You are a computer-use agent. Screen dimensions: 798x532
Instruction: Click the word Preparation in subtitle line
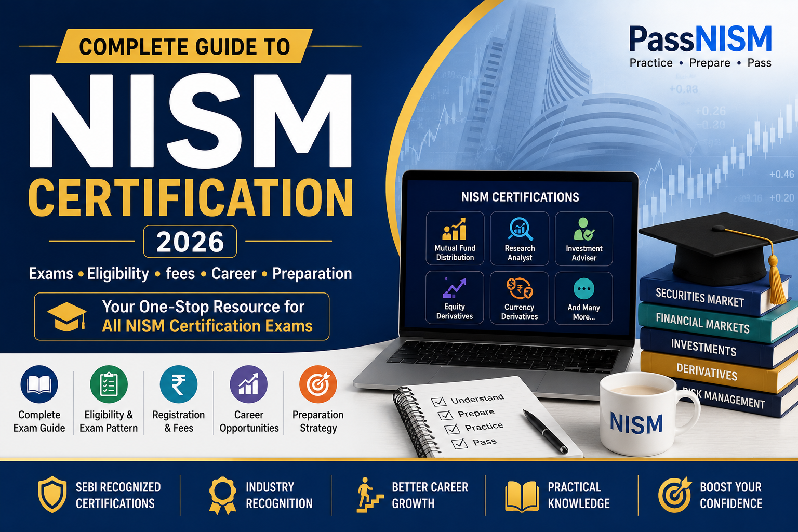(x=312, y=274)
